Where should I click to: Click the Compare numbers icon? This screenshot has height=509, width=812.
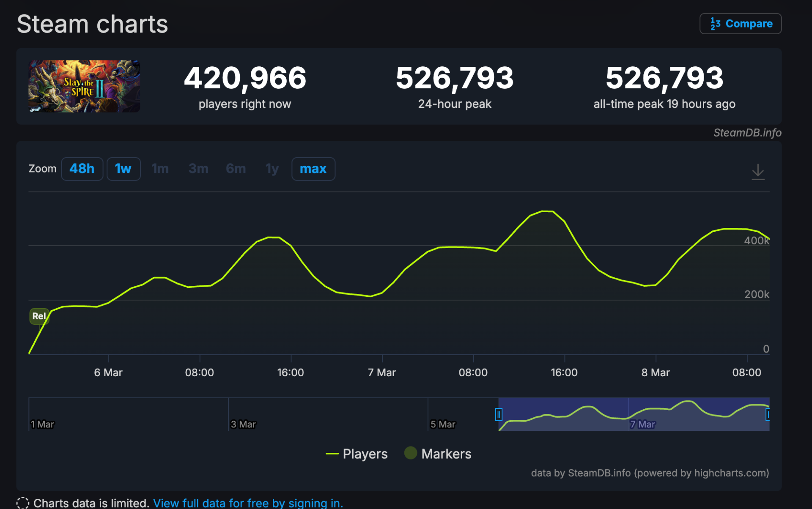715,24
